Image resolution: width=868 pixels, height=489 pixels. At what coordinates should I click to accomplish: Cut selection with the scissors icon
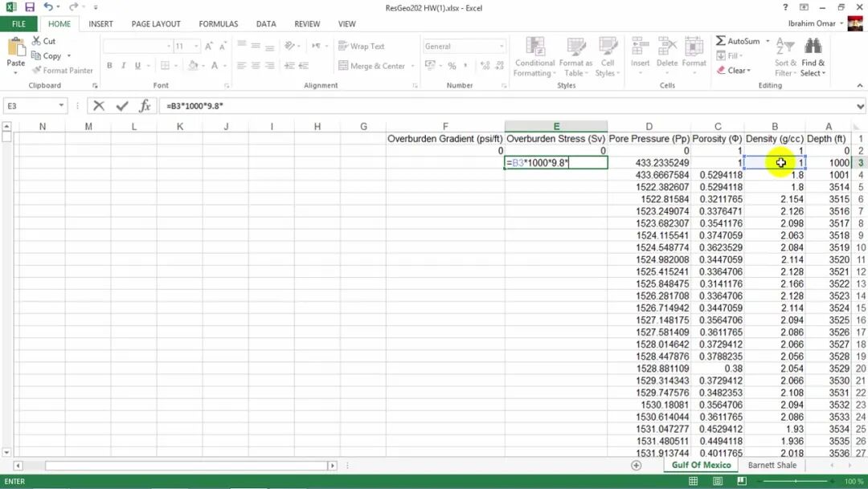(x=43, y=41)
